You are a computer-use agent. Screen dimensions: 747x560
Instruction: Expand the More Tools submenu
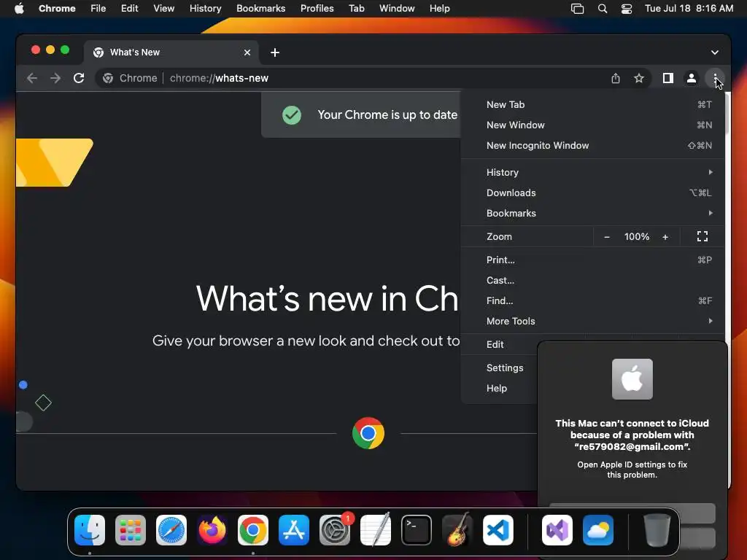(x=592, y=322)
